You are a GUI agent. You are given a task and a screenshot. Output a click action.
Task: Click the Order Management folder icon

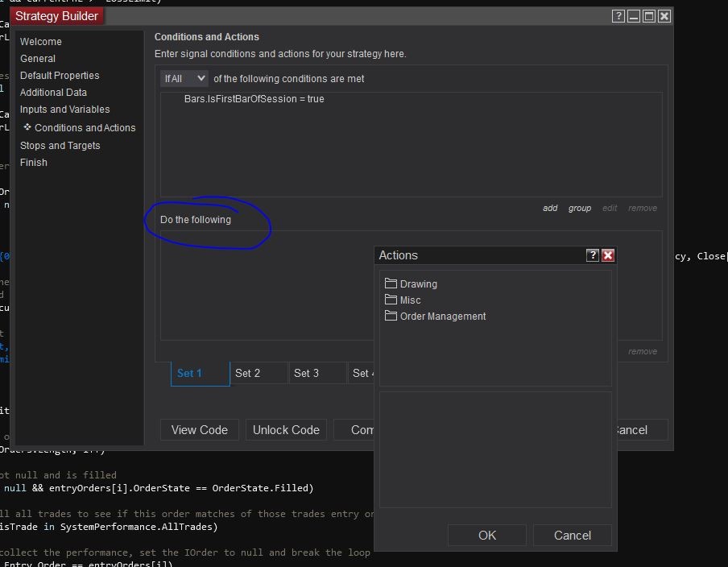[391, 316]
